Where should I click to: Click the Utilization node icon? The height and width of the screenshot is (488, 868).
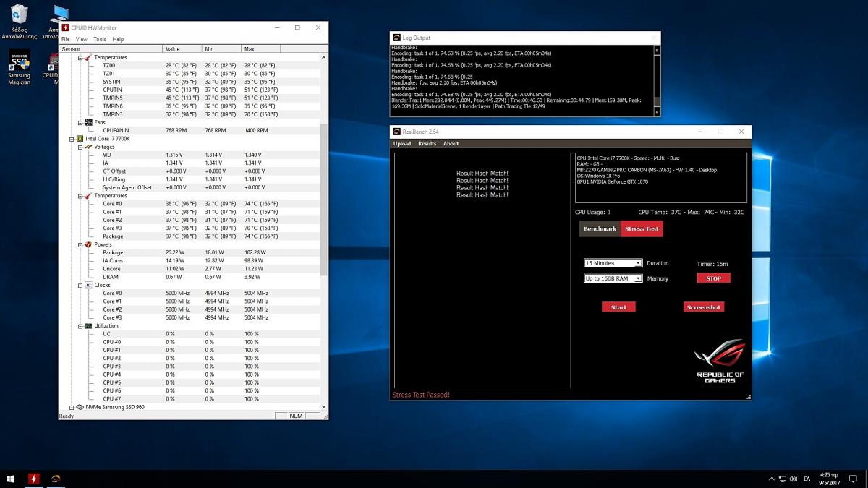click(88, 325)
